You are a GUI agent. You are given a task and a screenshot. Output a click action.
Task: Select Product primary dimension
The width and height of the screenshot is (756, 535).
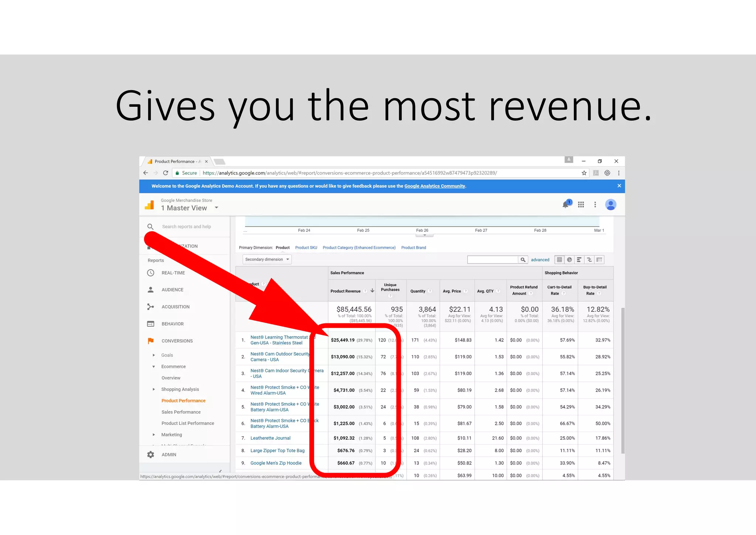(283, 248)
